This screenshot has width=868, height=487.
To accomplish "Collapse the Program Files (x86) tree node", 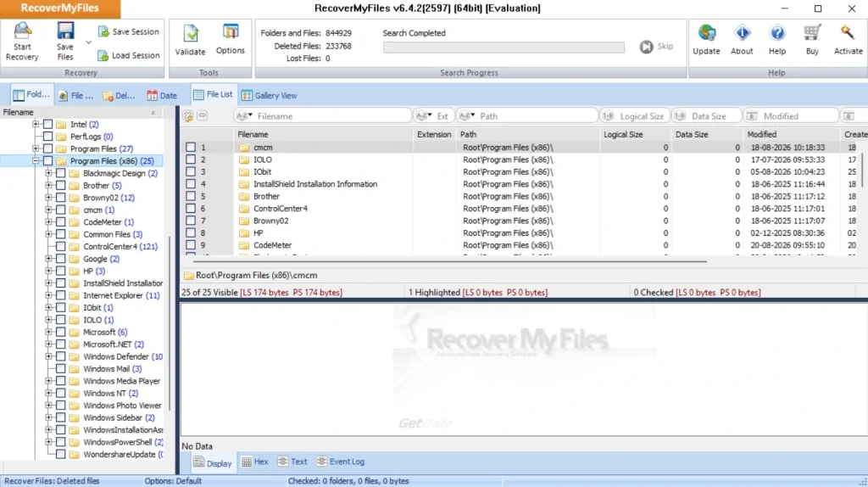I will pyautogui.click(x=36, y=160).
